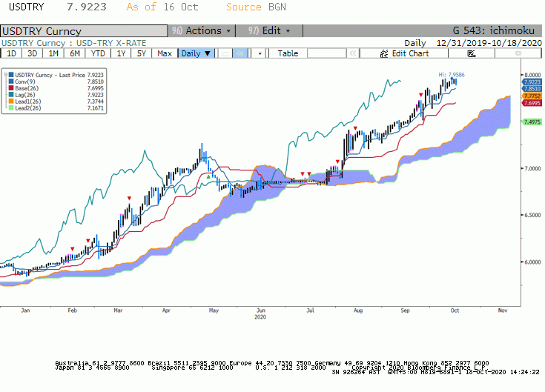The width and height of the screenshot is (545, 392).
Task: Click the Lead1(26) legend color swatch
Action: point(11,102)
